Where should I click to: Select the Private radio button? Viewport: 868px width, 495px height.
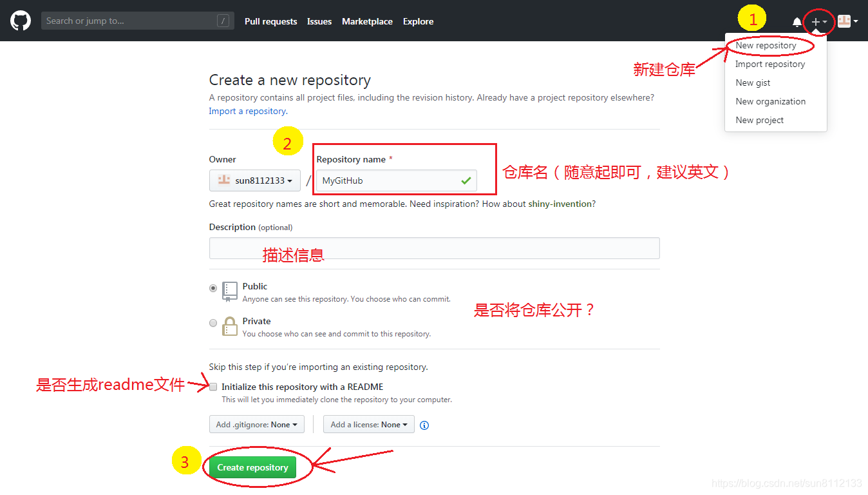click(213, 323)
